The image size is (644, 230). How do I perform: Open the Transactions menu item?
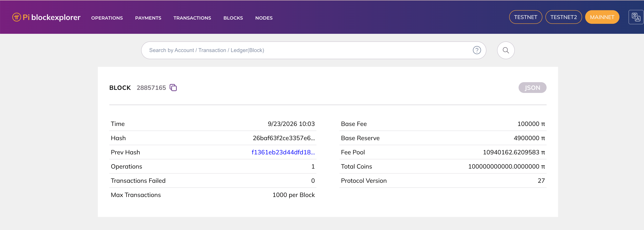pyautogui.click(x=192, y=18)
